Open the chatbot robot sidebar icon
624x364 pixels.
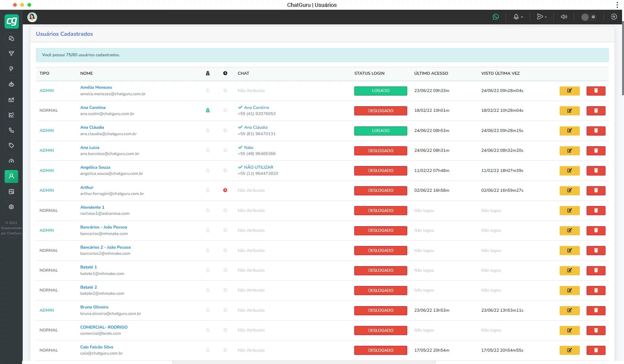click(11, 84)
